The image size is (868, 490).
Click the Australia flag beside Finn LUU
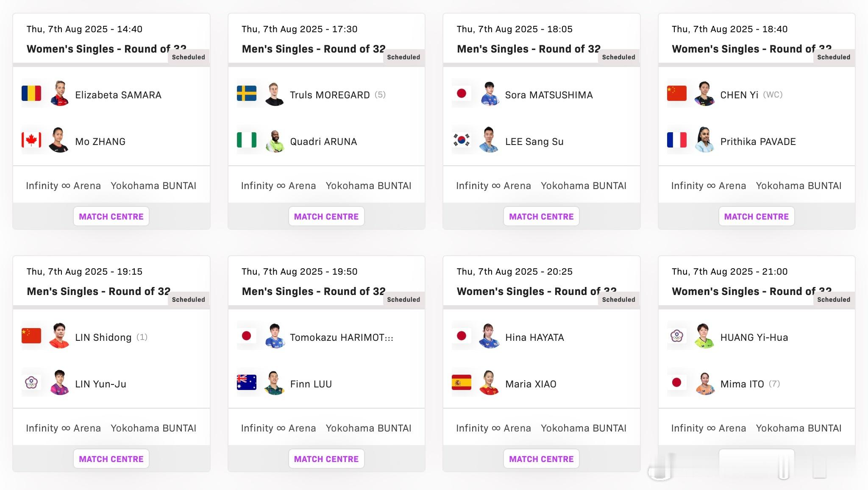(x=247, y=382)
